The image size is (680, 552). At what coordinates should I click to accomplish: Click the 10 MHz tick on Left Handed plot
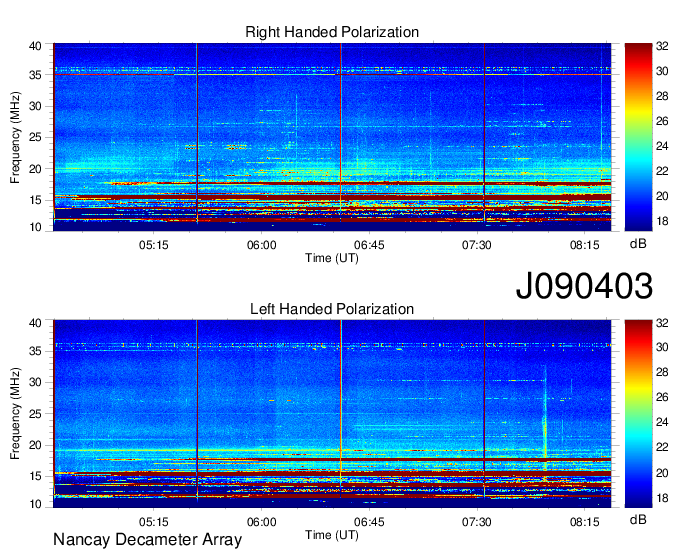[x=35, y=504]
